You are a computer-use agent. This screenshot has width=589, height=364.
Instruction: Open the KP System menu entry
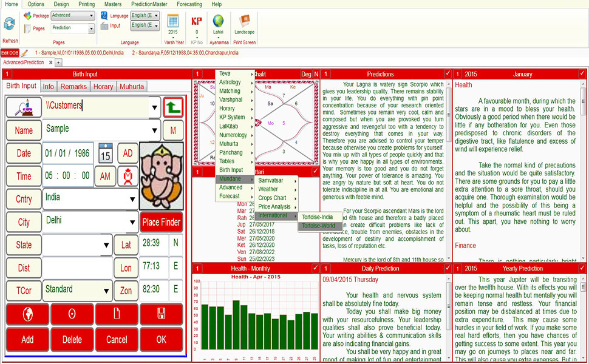coord(235,117)
